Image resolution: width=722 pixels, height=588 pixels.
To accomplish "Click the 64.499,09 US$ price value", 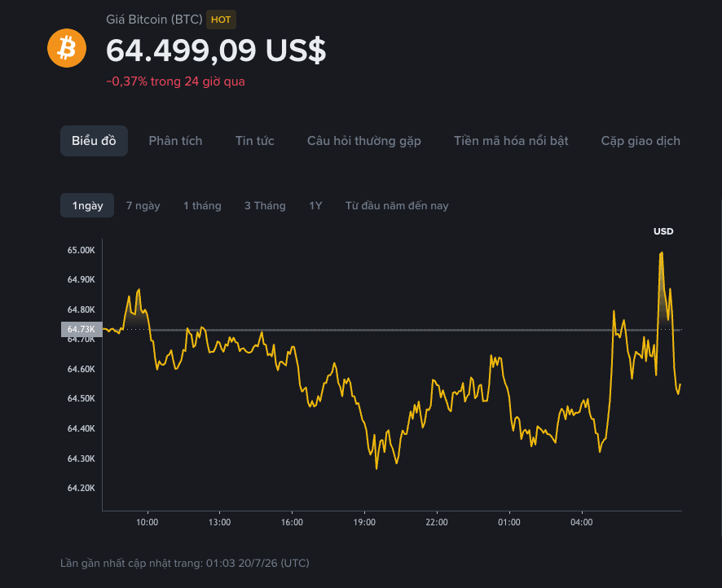I will [216, 50].
